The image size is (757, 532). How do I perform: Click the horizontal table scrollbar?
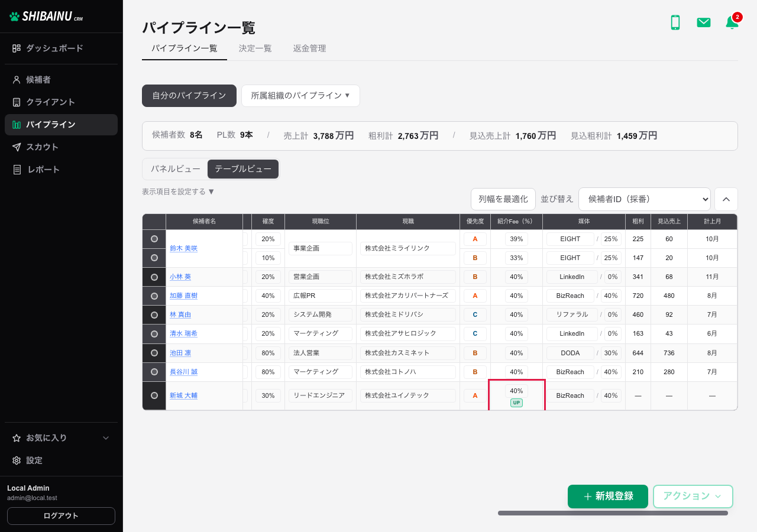[x=613, y=513]
